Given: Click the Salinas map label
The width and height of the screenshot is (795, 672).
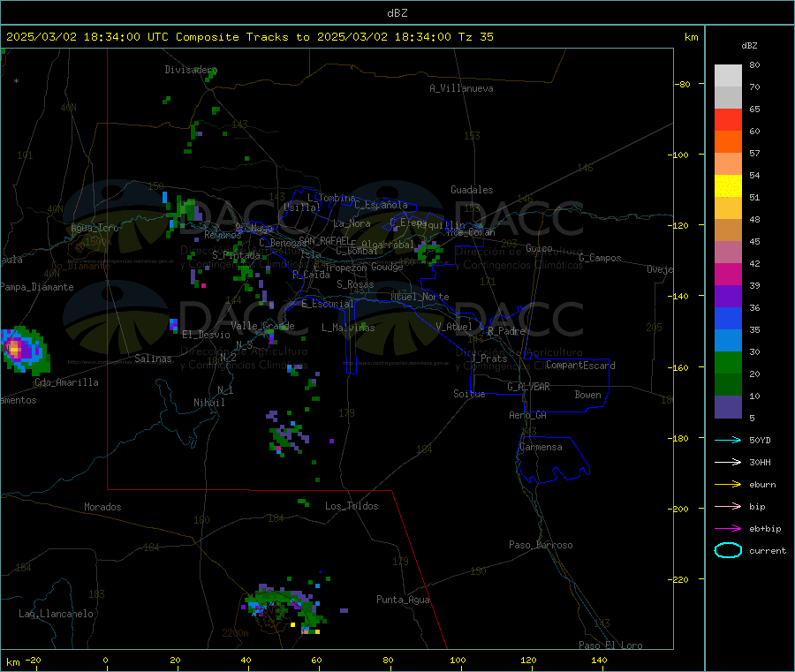Looking at the screenshot, I should tap(153, 359).
